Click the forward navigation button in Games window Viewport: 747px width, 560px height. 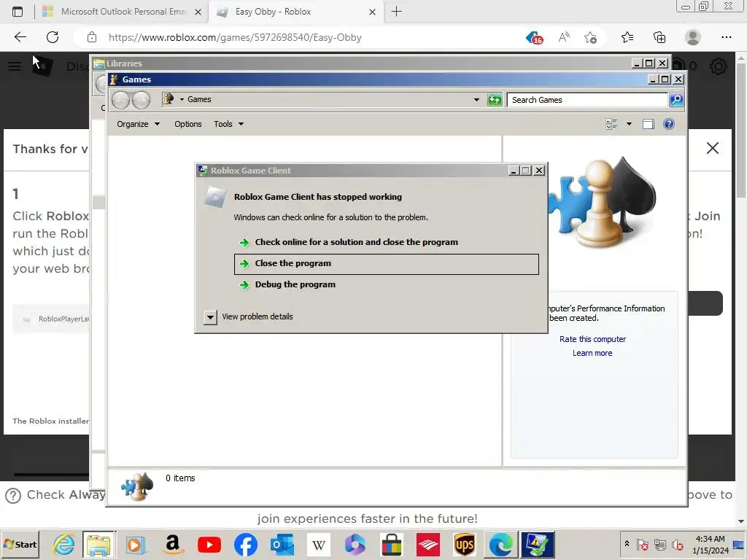141,99
